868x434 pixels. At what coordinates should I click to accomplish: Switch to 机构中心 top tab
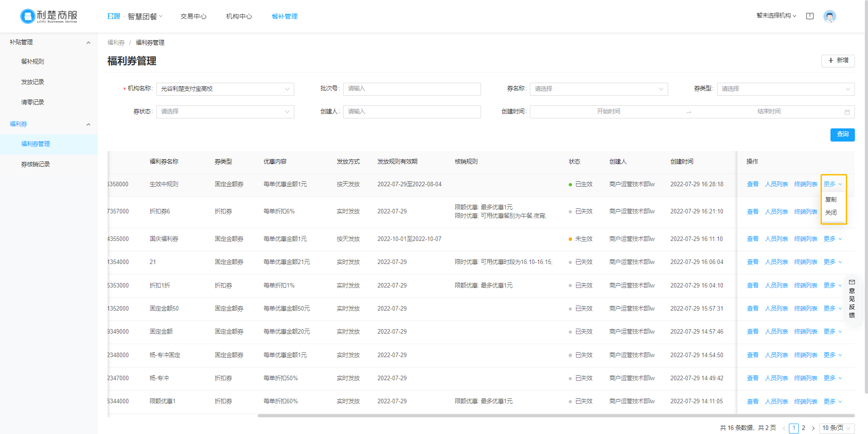[239, 16]
